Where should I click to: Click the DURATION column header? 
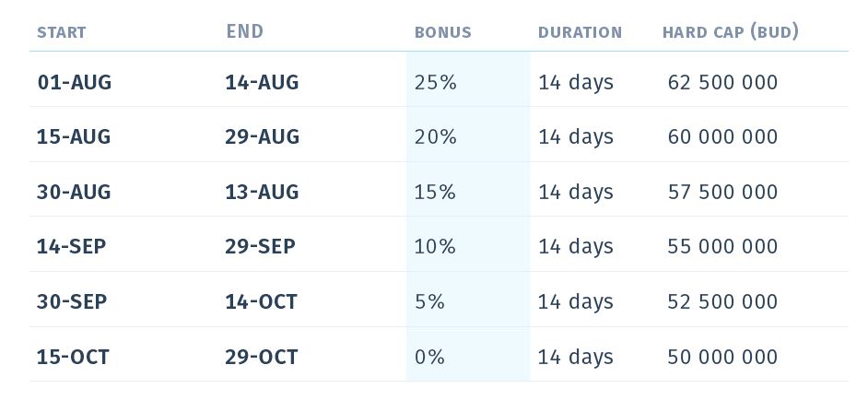[580, 32]
